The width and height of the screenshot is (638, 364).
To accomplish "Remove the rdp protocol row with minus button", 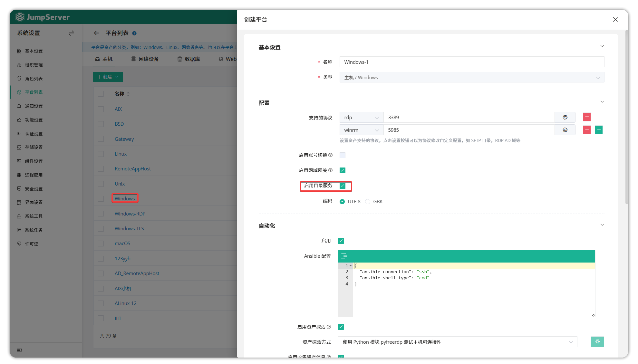I will (x=587, y=117).
